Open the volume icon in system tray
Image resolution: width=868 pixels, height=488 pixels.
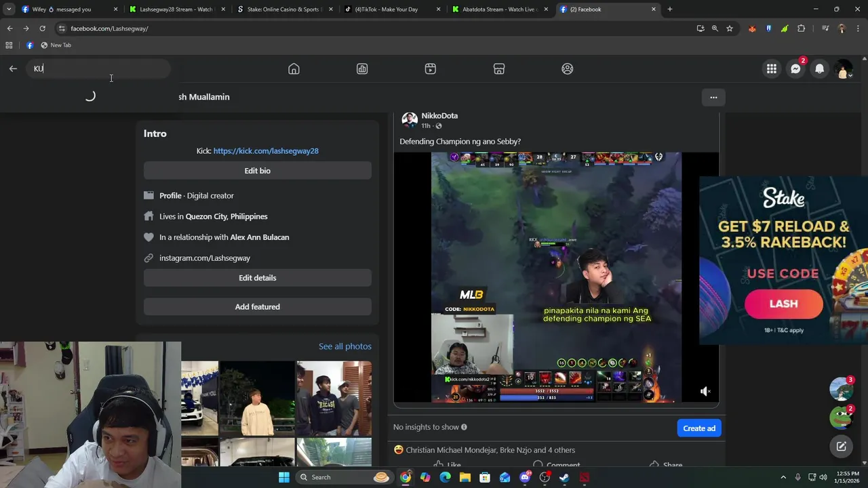pos(824,477)
